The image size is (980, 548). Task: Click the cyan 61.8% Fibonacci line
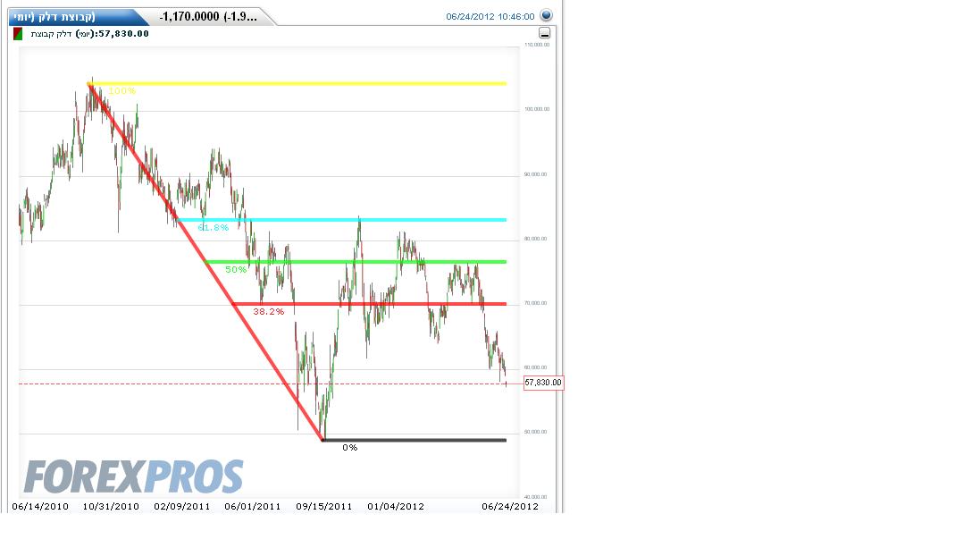pos(375,220)
